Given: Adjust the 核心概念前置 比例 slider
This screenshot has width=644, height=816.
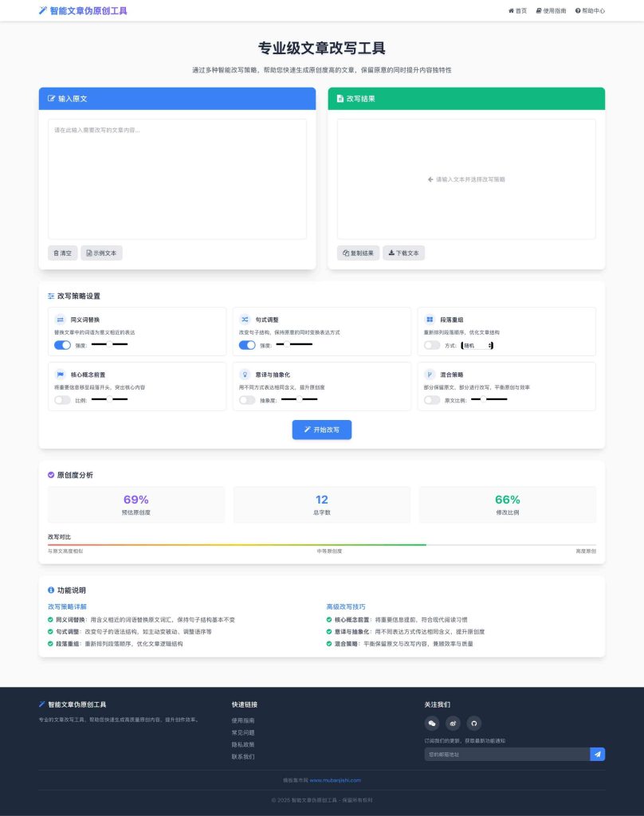Looking at the screenshot, I should 109,399.
